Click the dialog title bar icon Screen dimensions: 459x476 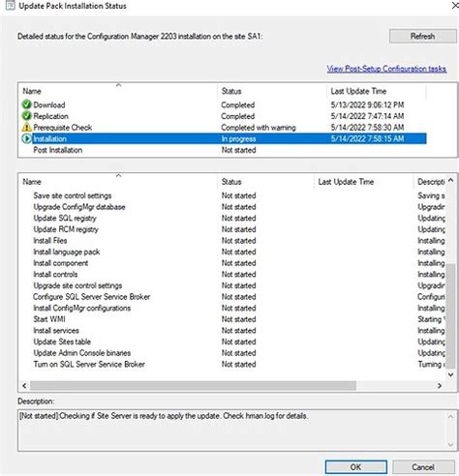pyautogui.click(x=11, y=6)
